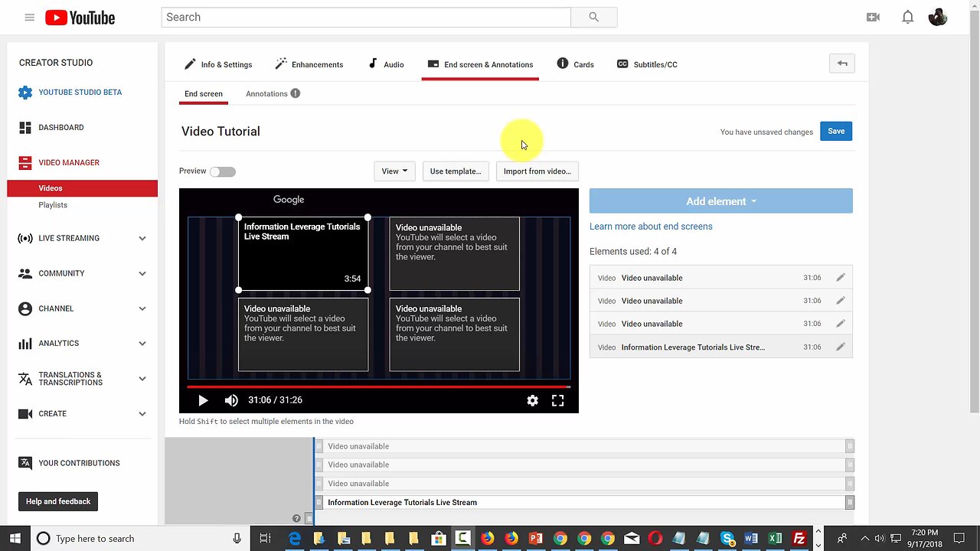This screenshot has height=551, width=980.
Task: Toggle the Preview switch
Action: point(223,171)
